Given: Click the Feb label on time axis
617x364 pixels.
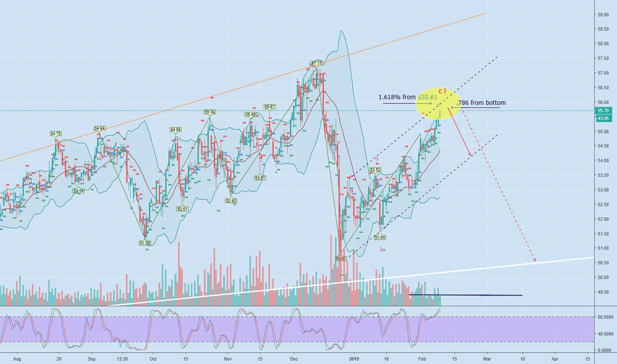Looking at the screenshot, I should [422, 359].
